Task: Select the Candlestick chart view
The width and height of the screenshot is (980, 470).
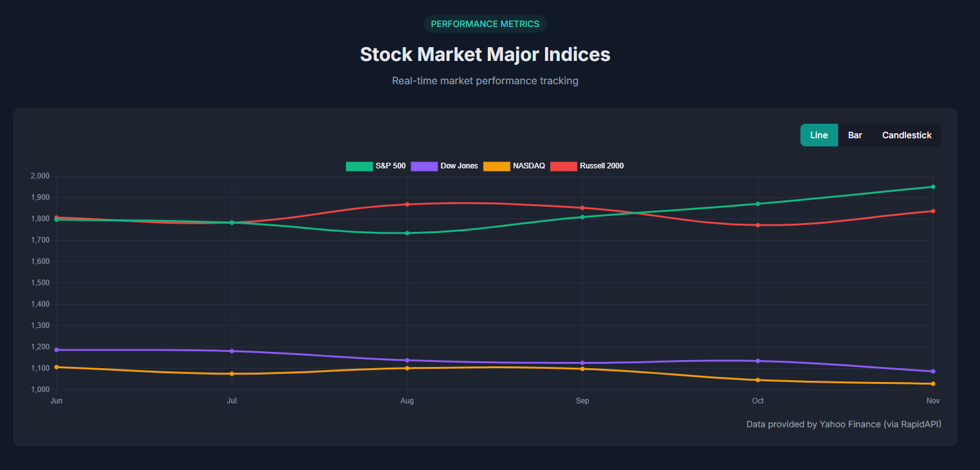Action: coord(907,135)
